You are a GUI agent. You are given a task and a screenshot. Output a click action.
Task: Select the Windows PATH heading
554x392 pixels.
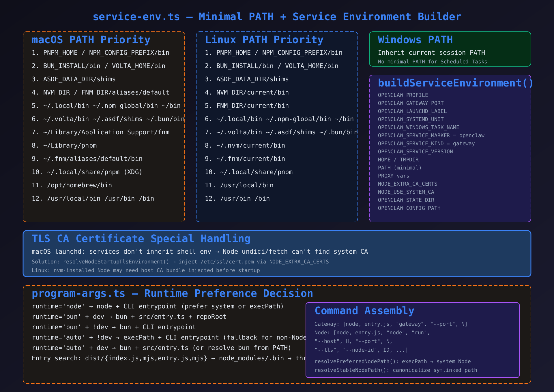pyautogui.click(x=415, y=40)
